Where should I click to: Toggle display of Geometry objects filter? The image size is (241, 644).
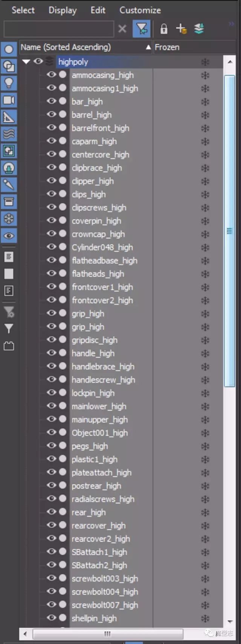(9, 49)
